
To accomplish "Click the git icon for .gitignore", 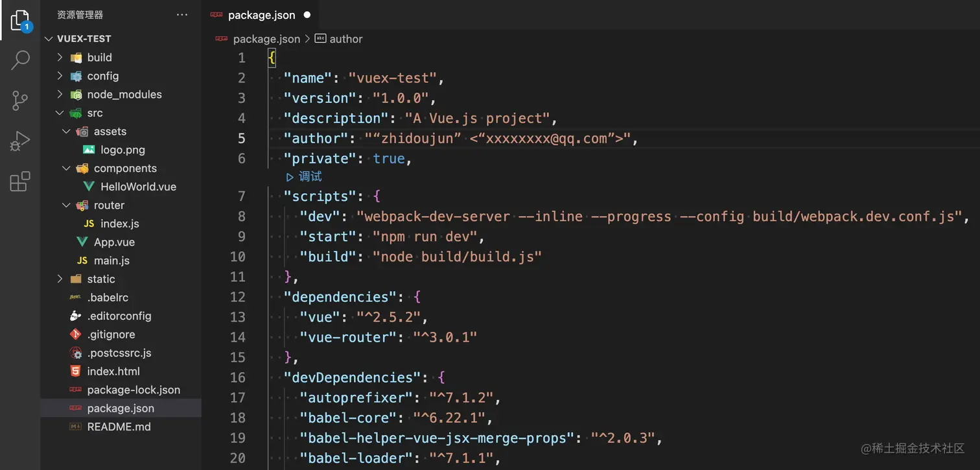I will tap(76, 335).
